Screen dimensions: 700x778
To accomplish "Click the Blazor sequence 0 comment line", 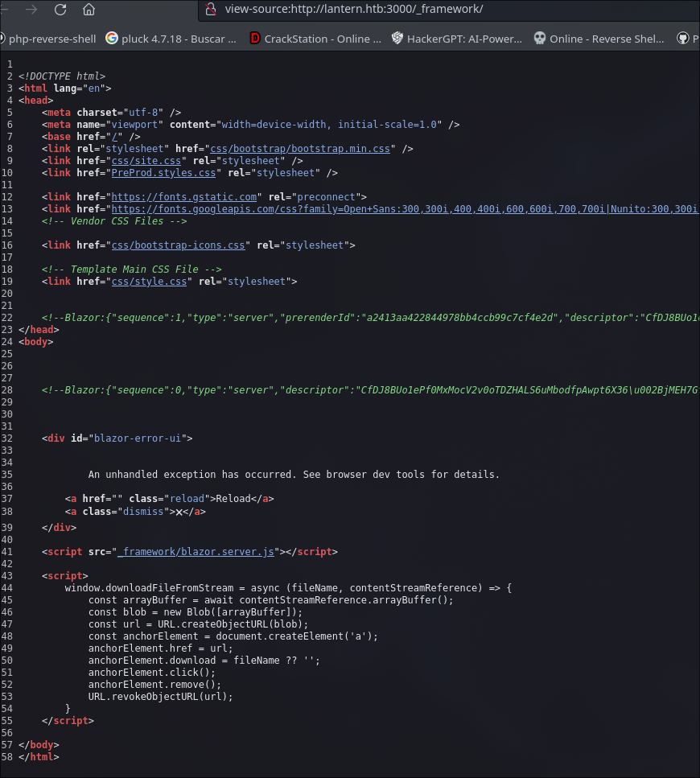I will point(371,390).
